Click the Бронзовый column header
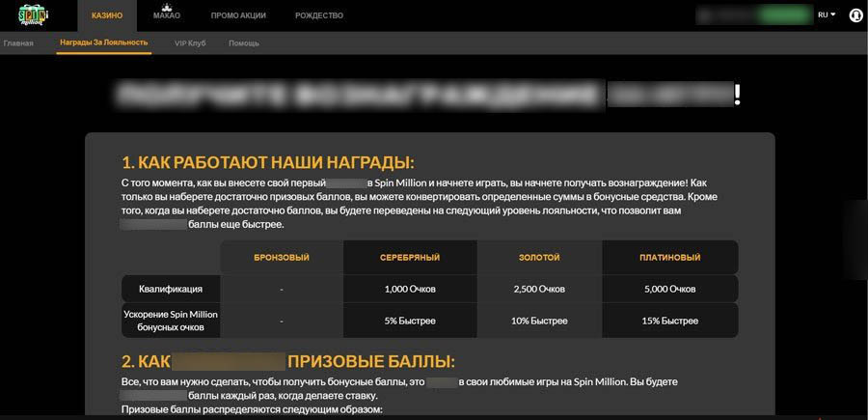This screenshot has width=868, height=420. (x=282, y=258)
